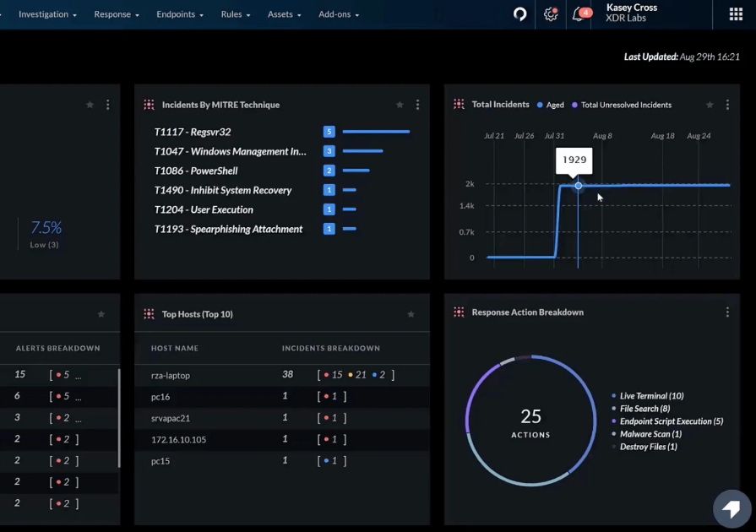Open options menu of MITRE Technique widget
This screenshot has height=532, width=756.
(x=417, y=105)
